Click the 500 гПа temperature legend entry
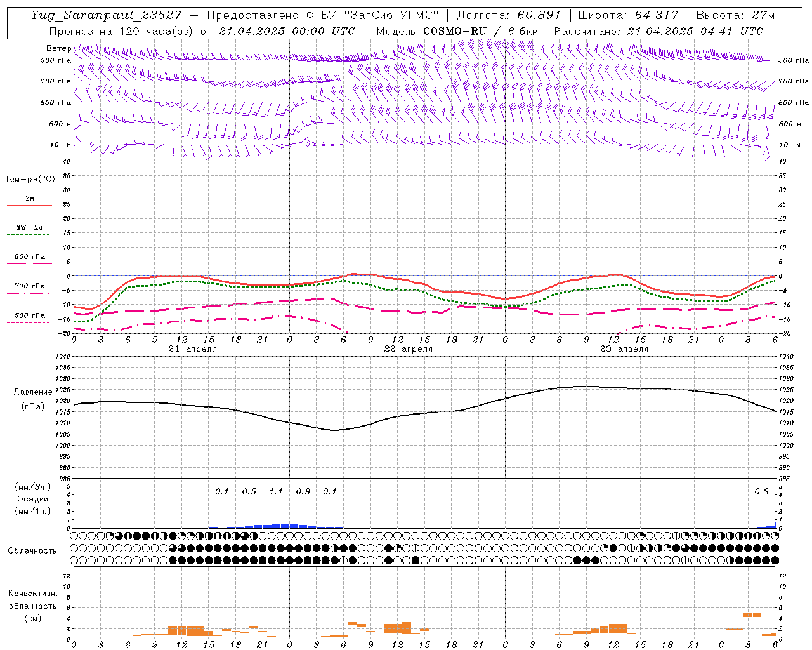812x650 pixels. [30, 315]
